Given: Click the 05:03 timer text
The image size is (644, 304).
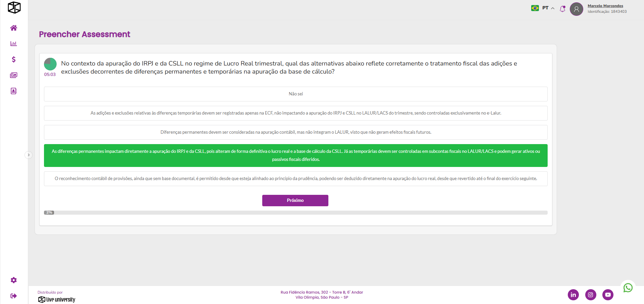Looking at the screenshot, I should (50, 75).
